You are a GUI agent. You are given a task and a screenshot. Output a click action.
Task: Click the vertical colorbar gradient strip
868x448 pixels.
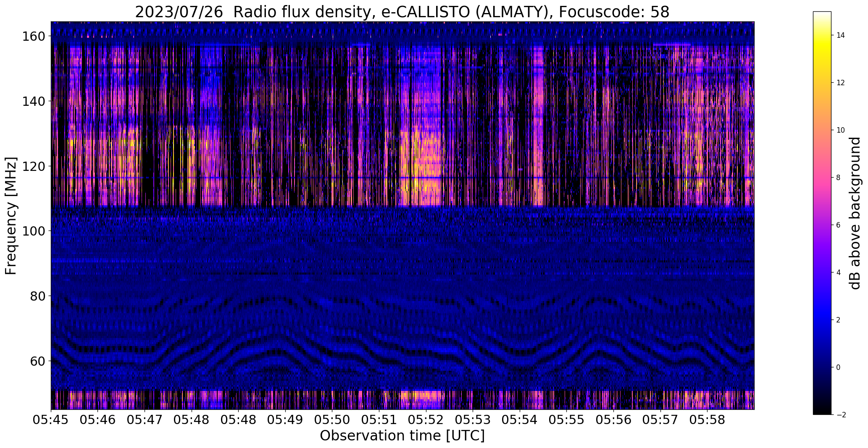[x=822, y=213]
